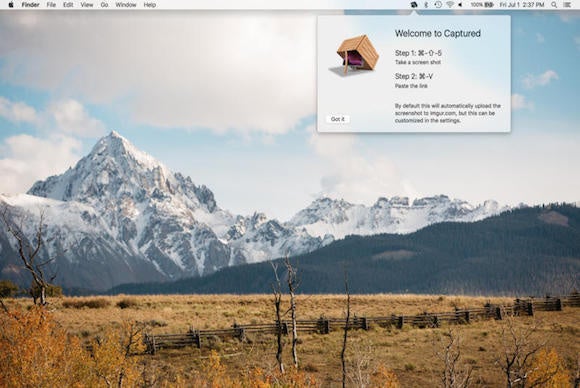The height and width of the screenshot is (388, 580).
Task: Open the Window menu
Action: pos(126,5)
